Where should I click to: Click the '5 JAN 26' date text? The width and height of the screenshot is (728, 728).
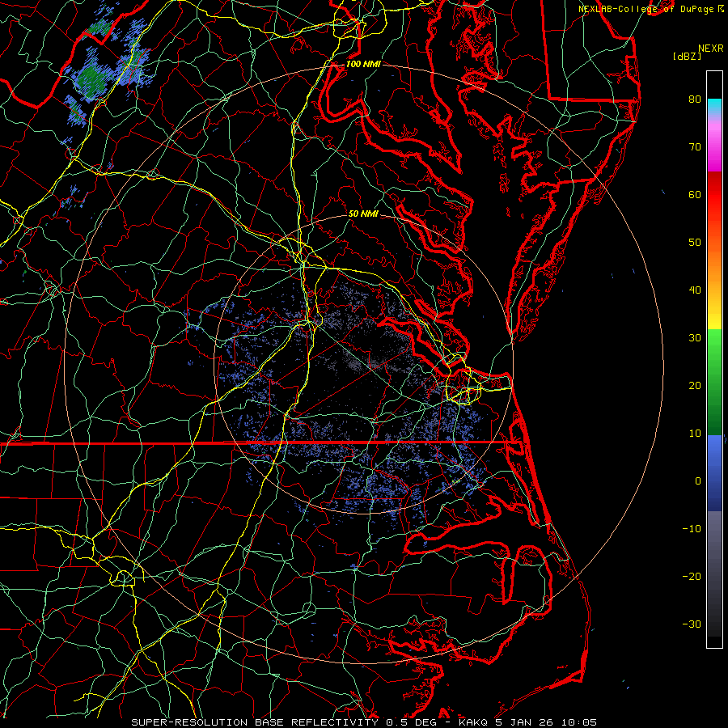[525, 722]
